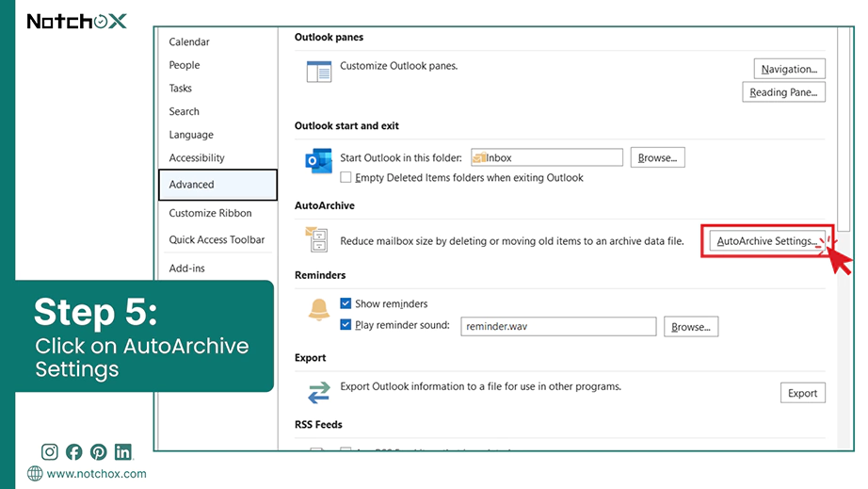Click the Export button
This screenshot has width=868, height=489.
[x=803, y=393]
